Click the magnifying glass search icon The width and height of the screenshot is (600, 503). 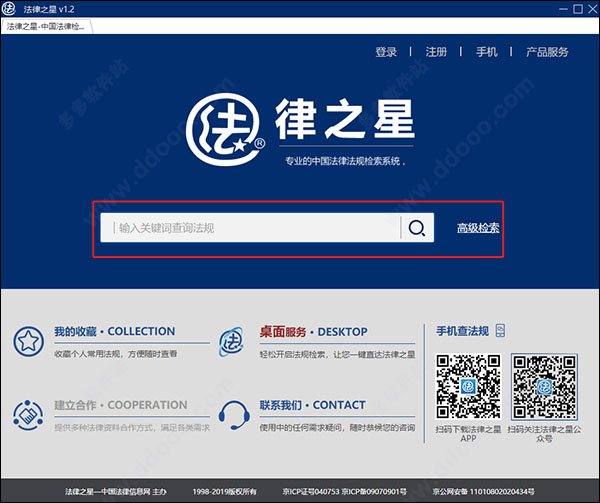(417, 228)
